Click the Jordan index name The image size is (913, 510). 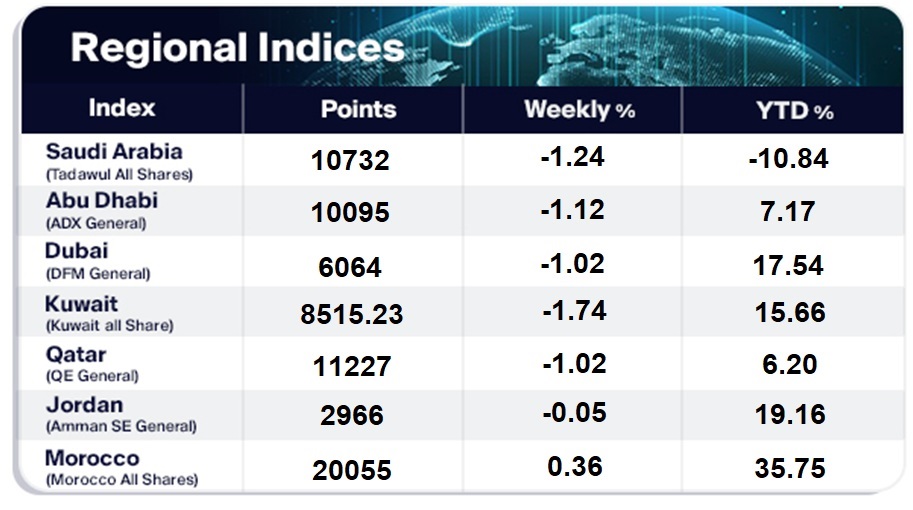pyautogui.click(x=85, y=405)
